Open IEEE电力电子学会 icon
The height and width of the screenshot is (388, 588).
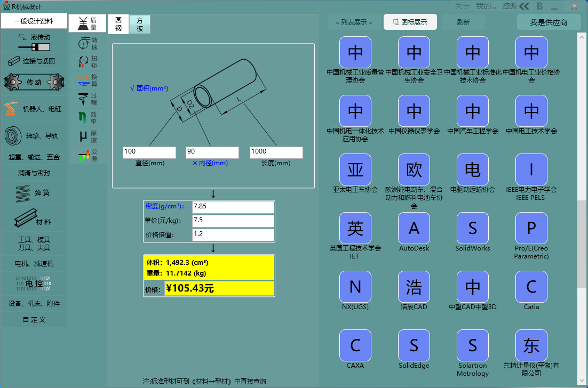pos(531,169)
